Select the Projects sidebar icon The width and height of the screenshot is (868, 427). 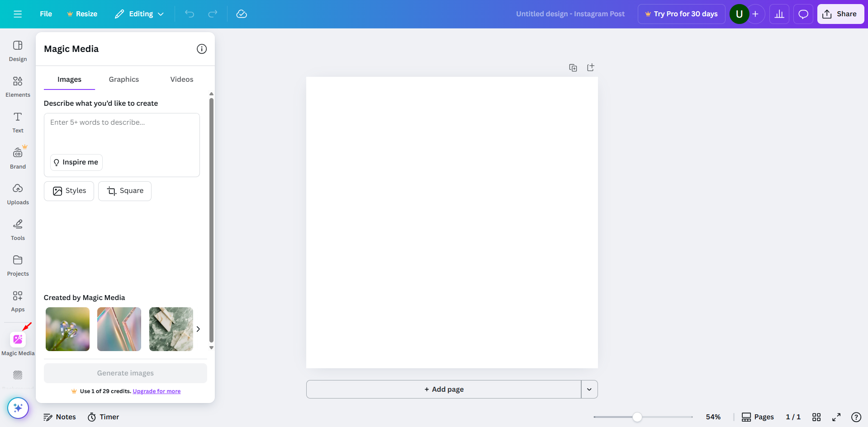coord(17,264)
